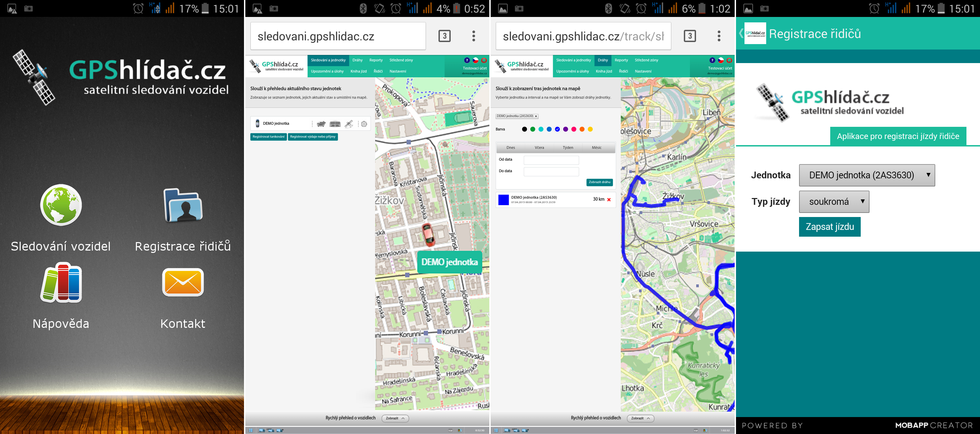980x434 pixels.
Task: Click the Zobrazit dráhu button
Action: point(599,182)
